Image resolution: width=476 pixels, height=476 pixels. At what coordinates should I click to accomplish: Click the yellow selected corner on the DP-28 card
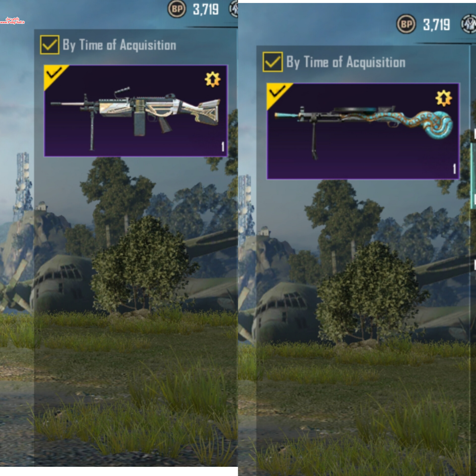click(277, 93)
